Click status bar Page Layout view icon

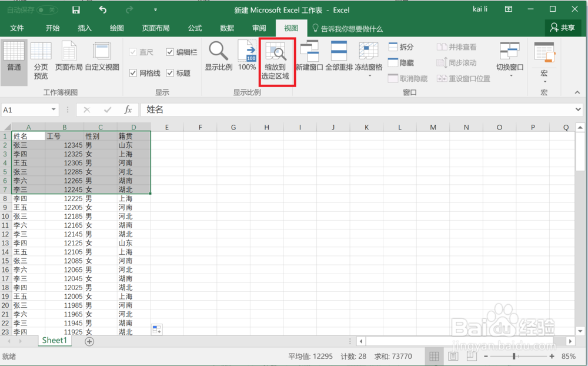[x=453, y=356]
